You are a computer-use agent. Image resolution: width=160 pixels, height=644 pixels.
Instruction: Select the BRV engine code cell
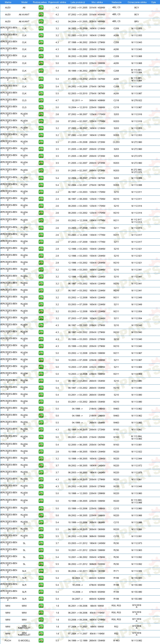pyautogui.click(x=136, y=21)
